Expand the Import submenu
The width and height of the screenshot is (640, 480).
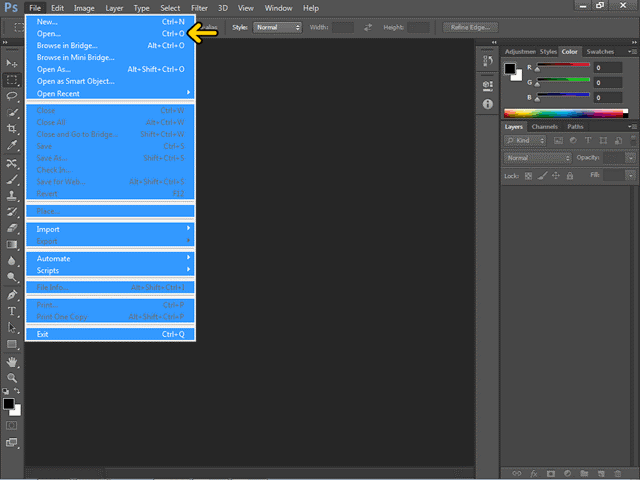click(110, 229)
